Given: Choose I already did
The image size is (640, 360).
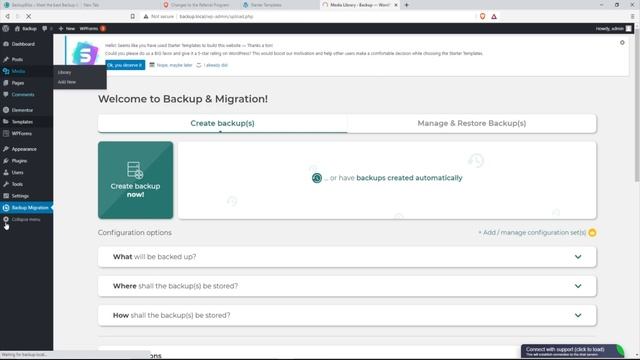Looking at the screenshot, I should click(212, 65).
